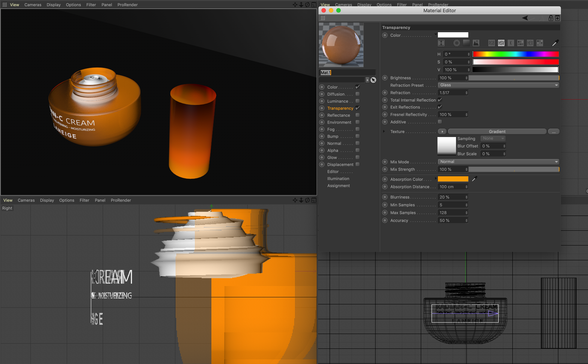Screen dimensions: 588x364
Task: Click the Assignment button in material panel
Action: 338,185
